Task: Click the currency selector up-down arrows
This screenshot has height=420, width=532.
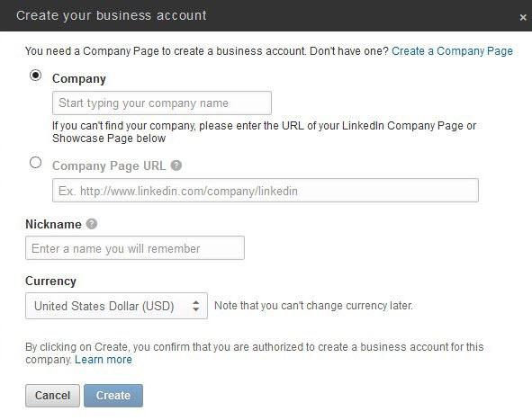Action: point(195,306)
